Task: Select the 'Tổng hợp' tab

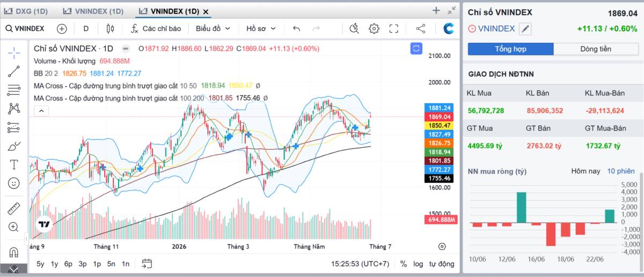Action: [510, 49]
